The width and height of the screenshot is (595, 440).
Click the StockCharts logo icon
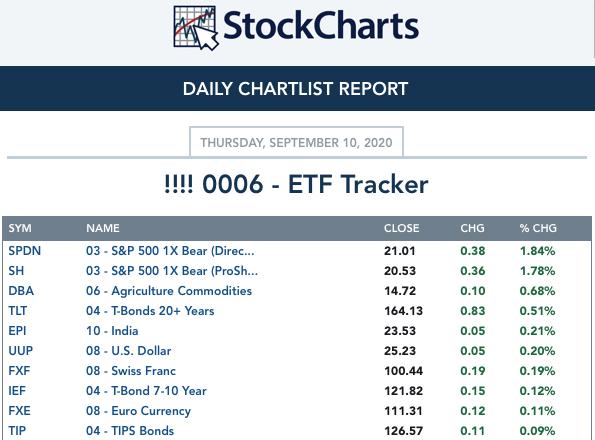click(x=196, y=28)
